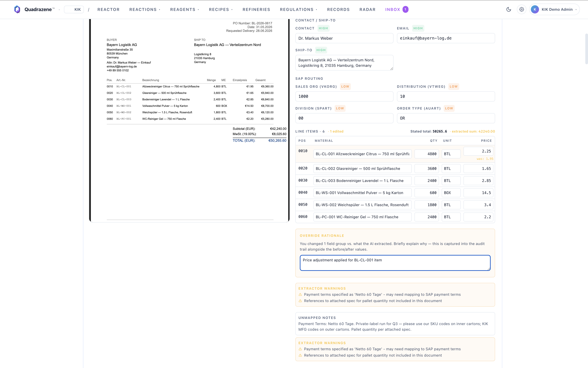Viewport: 588px width, 368px height.
Task: Click the PO document preview TOTAL (EUR) line
Action: (x=259, y=141)
